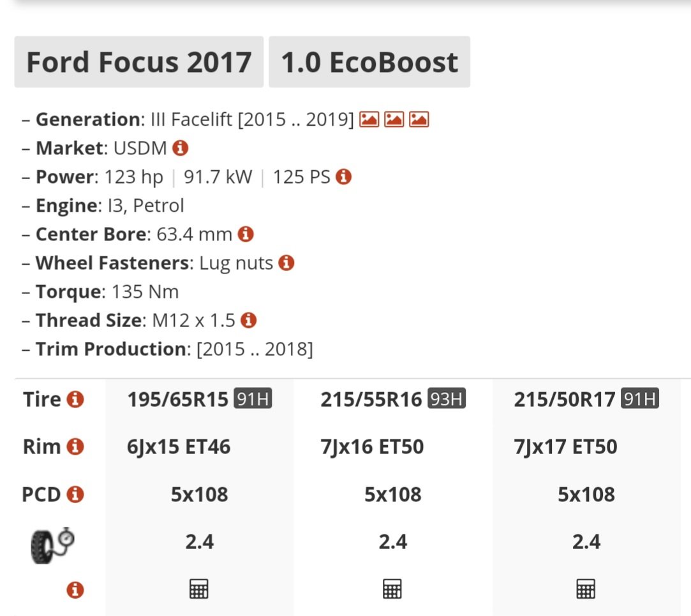
Task: Click the info icon beside PCD label
Action: coord(75,494)
